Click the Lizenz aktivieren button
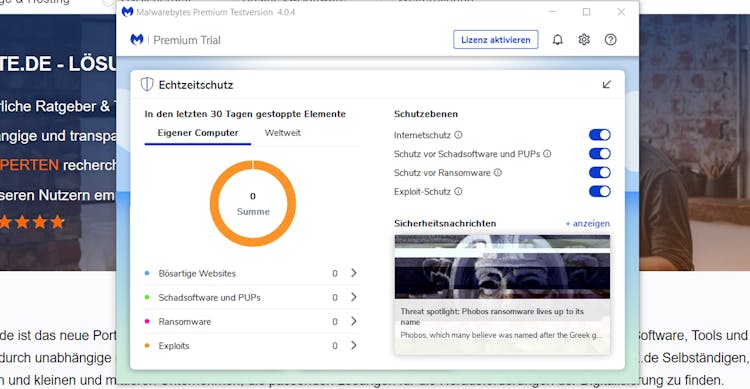The width and height of the screenshot is (750, 389). (496, 40)
